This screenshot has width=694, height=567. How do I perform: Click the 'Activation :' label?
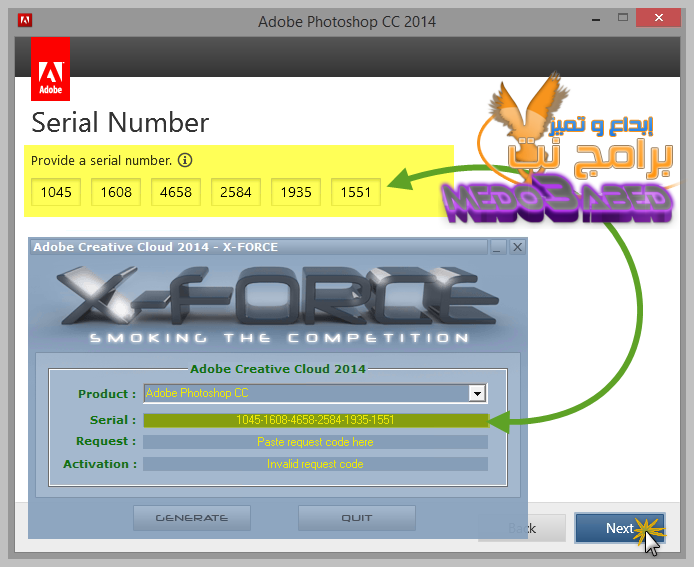click(x=100, y=464)
